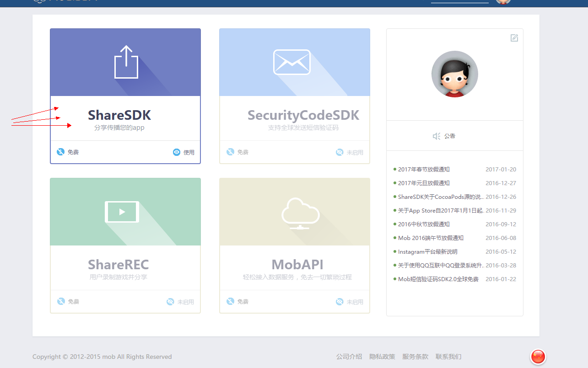Open the Mob短信验证码SDK2.0全球免费 notice
The width and height of the screenshot is (588, 368).
coord(438,279)
